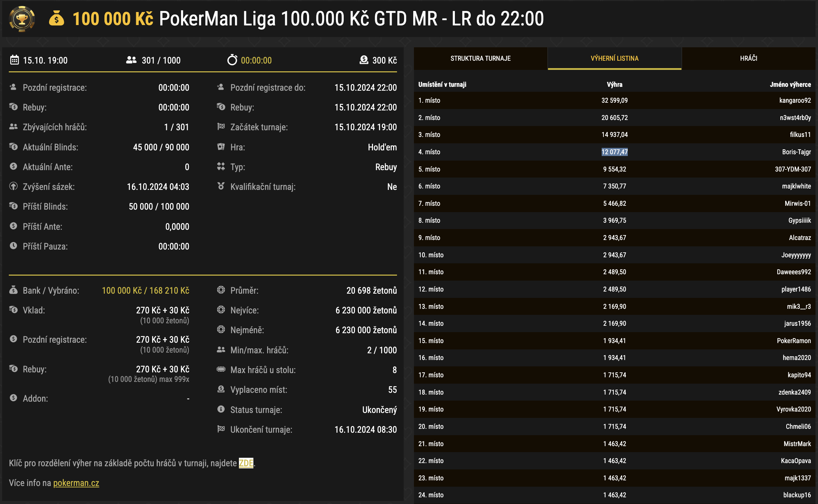Click the info icon beside Status turnaje
Image resolution: width=818 pixels, height=504 pixels.
(x=221, y=409)
